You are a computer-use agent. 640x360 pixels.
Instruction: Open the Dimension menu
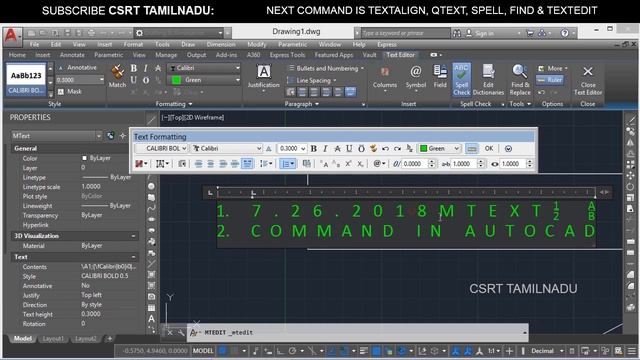221,44
